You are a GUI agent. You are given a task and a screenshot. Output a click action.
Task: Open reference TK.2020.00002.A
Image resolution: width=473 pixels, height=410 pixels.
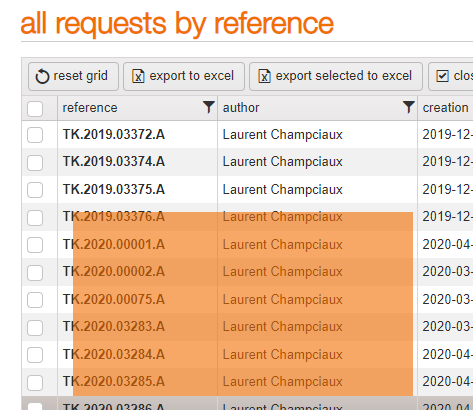pyautogui.click(x=114, y=272)
